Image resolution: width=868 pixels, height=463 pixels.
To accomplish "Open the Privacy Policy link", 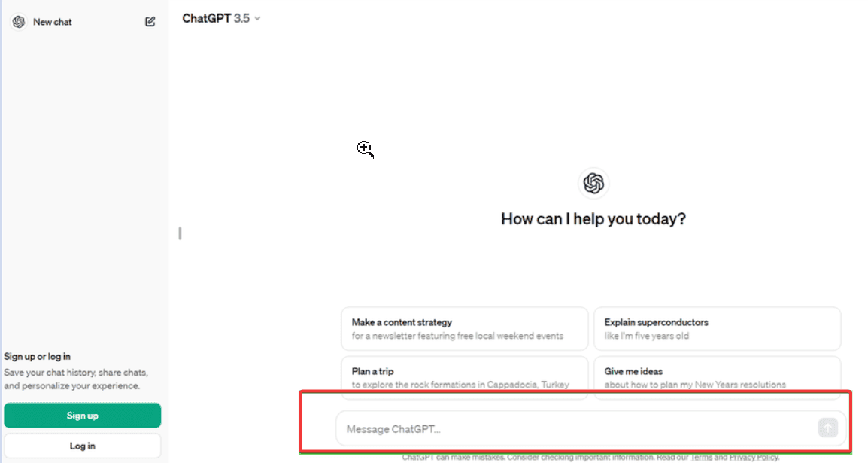I will click(x=754, y=458).
